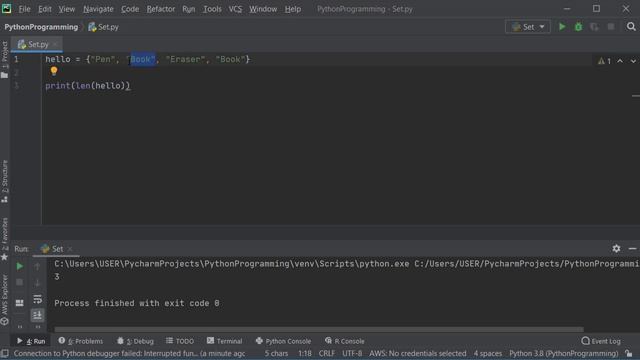The width and height of the screenshot is (640, 360).
Task: Open the Refactor menu
Action: 161,9
